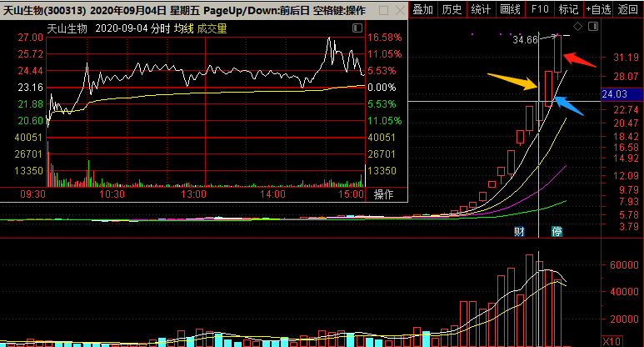The image size is (644, 347).
Task: Click the diamond icon on K-line chart
Action: pos(577,27)
